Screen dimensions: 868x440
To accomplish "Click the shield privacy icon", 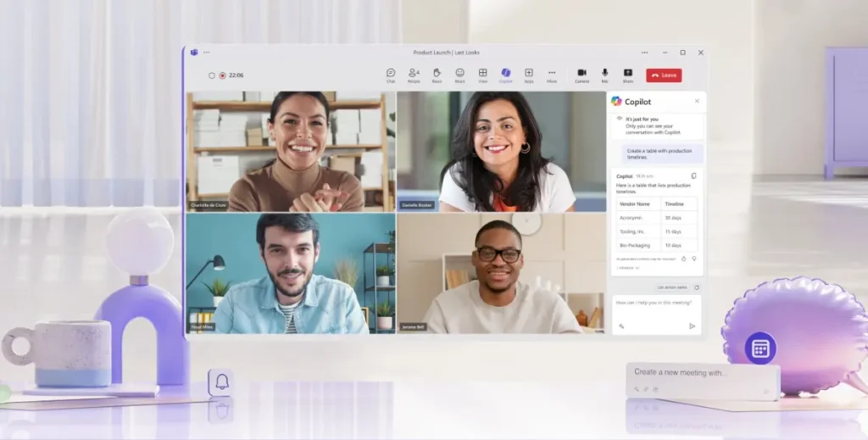I will click(x=211, y=75).
